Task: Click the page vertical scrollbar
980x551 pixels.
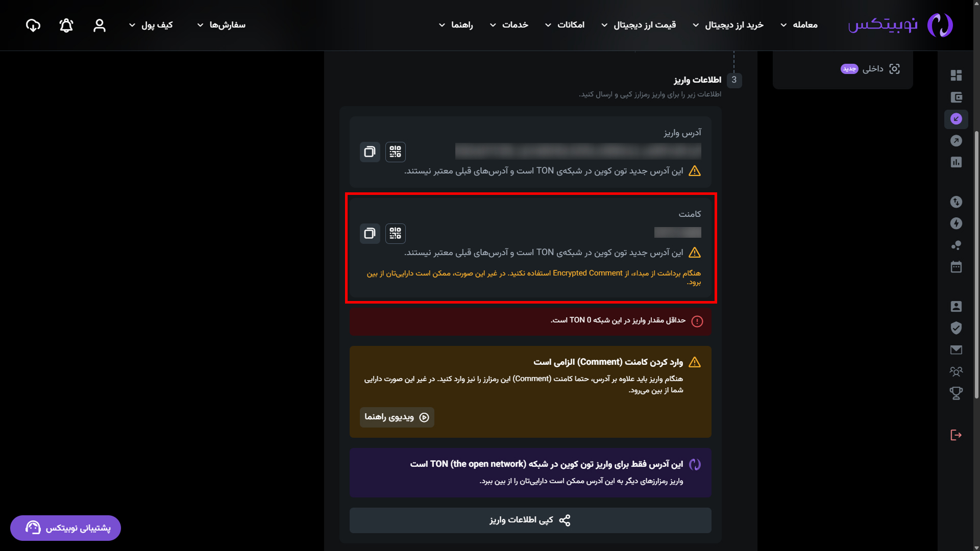Action: 976,265
